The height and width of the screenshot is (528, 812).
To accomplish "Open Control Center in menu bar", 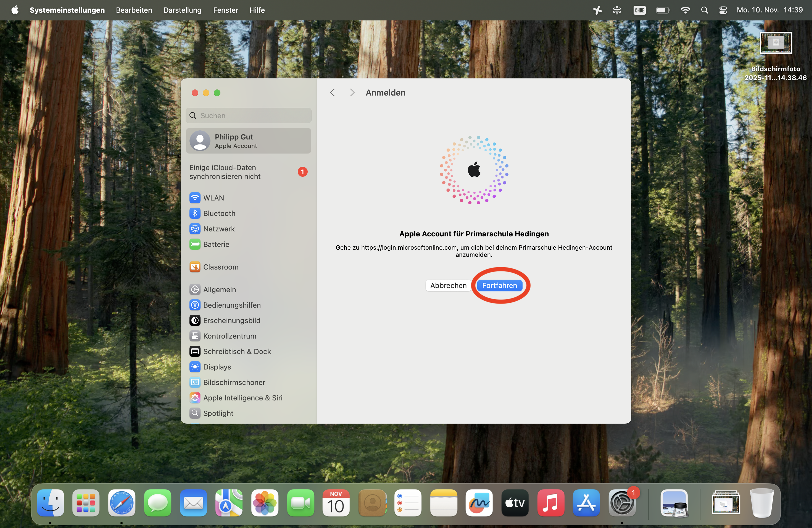I will coord(723,10).
